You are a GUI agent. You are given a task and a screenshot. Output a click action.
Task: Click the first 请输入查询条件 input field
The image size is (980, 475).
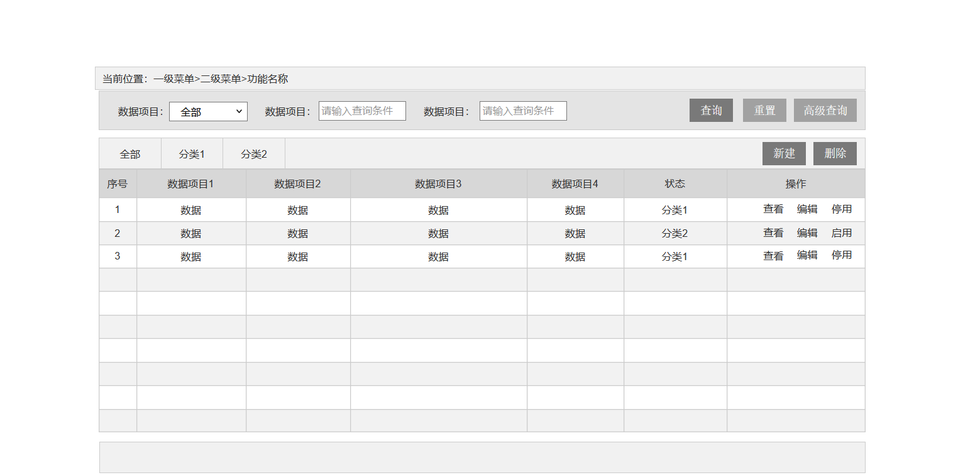coord(362,111)
